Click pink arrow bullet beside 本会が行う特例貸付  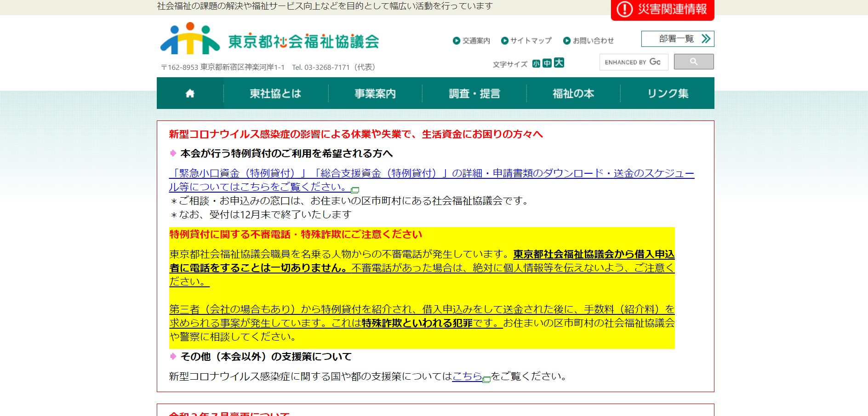point(173,153)
